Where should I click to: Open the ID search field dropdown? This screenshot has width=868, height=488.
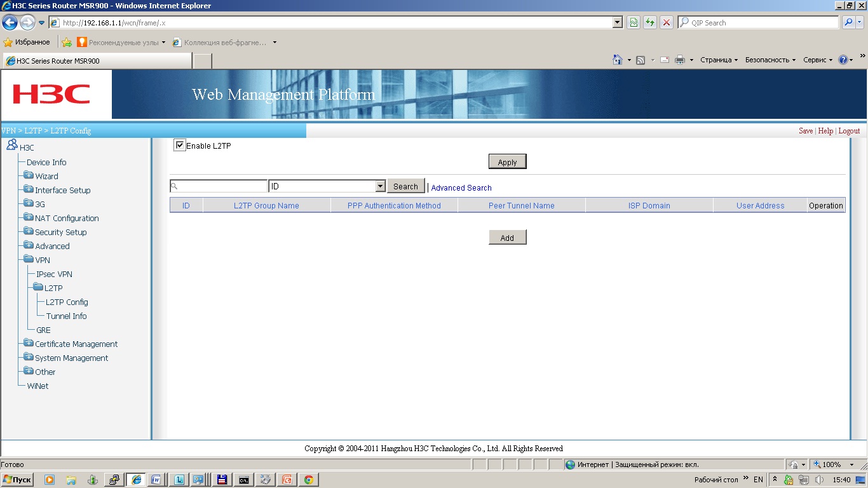click(x=381, y=187)
